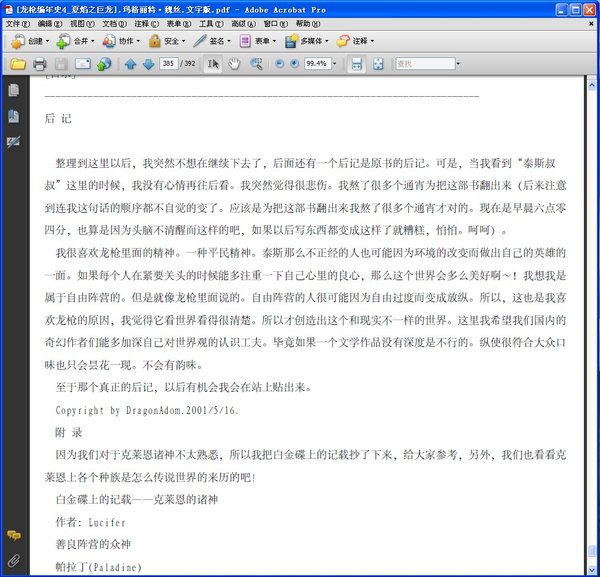Click the scrollbar up arrow
Image resolution: width=600 pixels, height=577 pixels.
point(592,85)
